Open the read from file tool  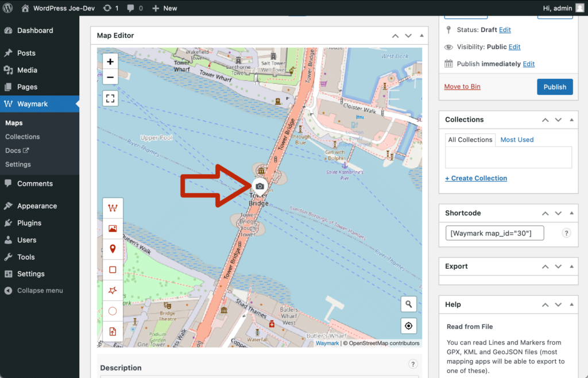pos(113,331)
